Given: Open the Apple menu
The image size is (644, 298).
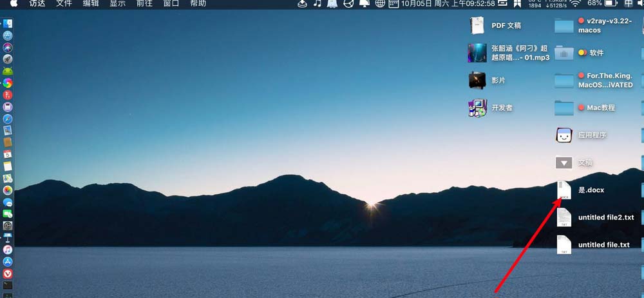Looking at the screenshot, I should tap(13, 4).
